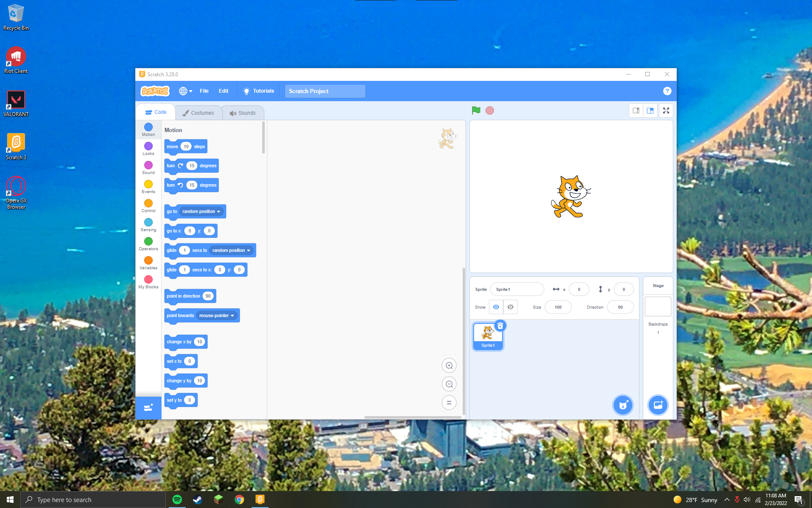Select the Operators block category
The height and width of the screenshot is (508, 812).
coord(148,243)
